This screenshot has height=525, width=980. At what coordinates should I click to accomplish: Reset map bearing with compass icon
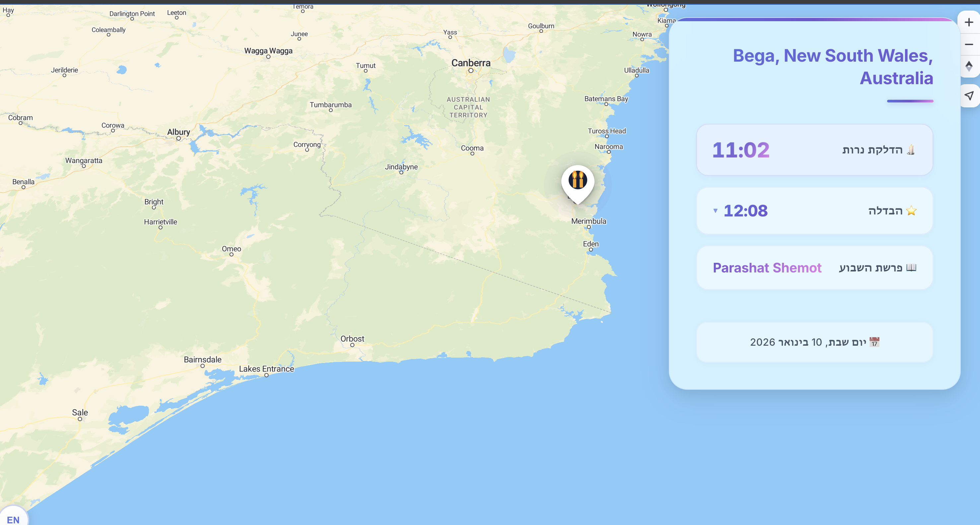coord(969,66)
